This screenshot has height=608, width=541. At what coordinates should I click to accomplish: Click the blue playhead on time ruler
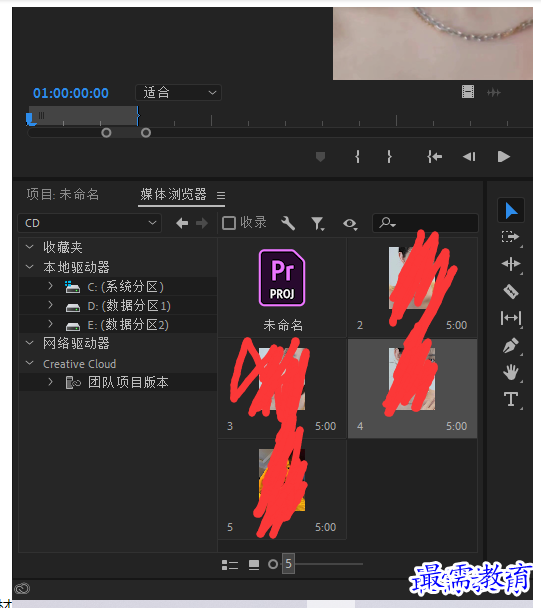coord(30,119)
